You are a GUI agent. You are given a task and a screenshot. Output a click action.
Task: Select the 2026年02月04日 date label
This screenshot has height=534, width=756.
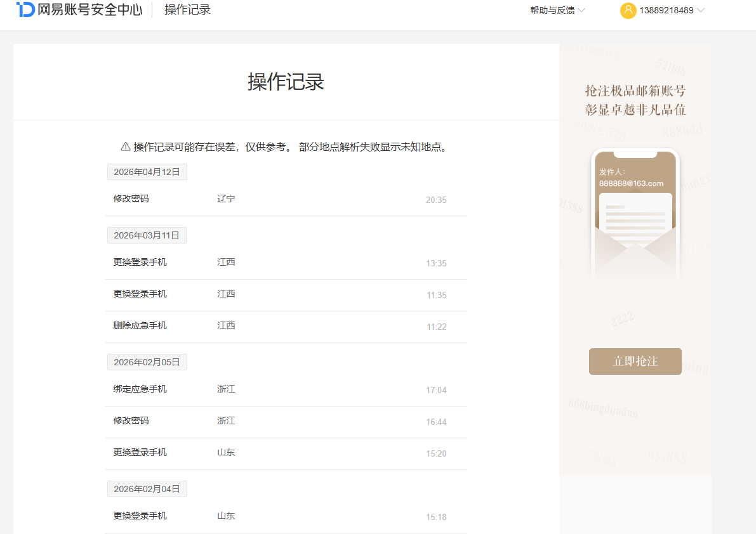pos(147,489)
